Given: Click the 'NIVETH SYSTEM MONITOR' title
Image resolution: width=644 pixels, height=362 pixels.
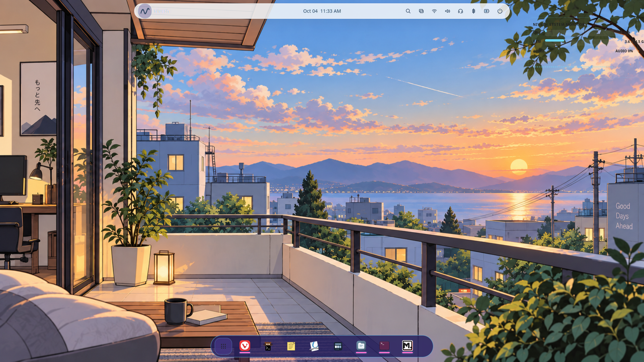Looking at the screenshot, I should click(559, 24).
